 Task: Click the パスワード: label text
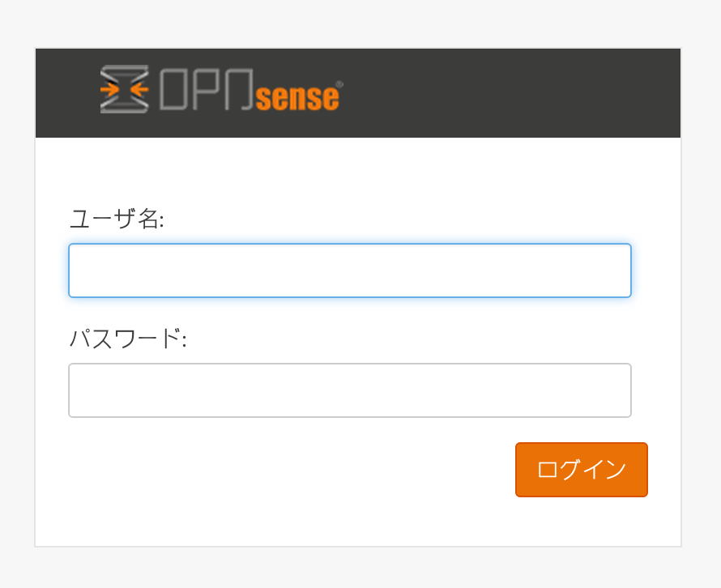click(128, 339)
